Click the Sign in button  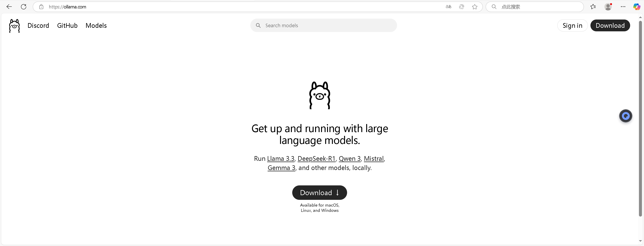(572, 26)
